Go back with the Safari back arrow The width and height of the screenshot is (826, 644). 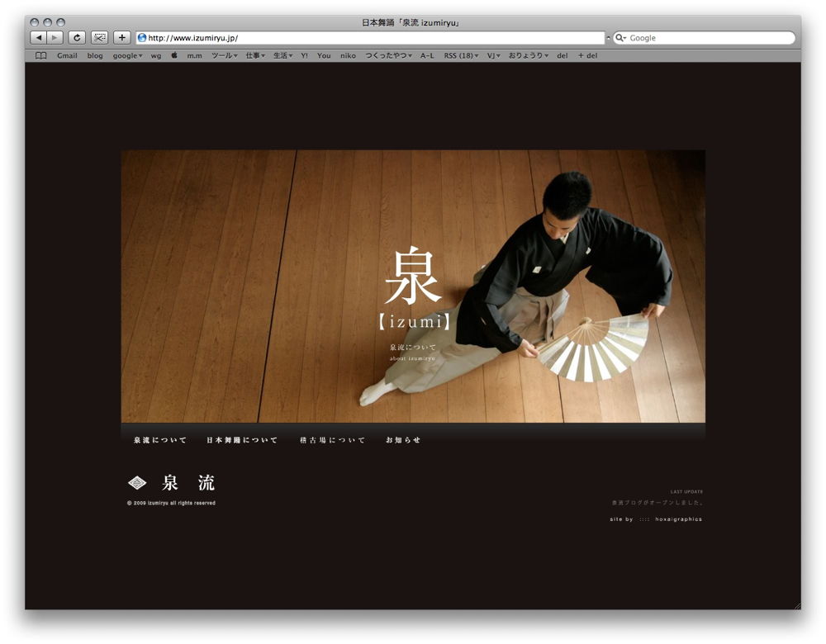39,38
